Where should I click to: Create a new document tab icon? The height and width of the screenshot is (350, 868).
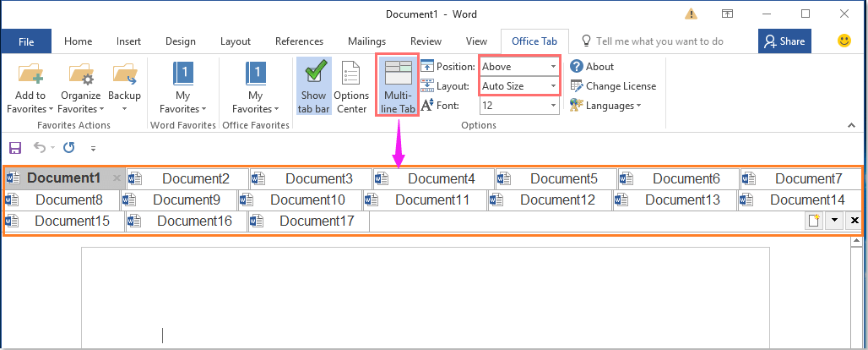(814, 221)
